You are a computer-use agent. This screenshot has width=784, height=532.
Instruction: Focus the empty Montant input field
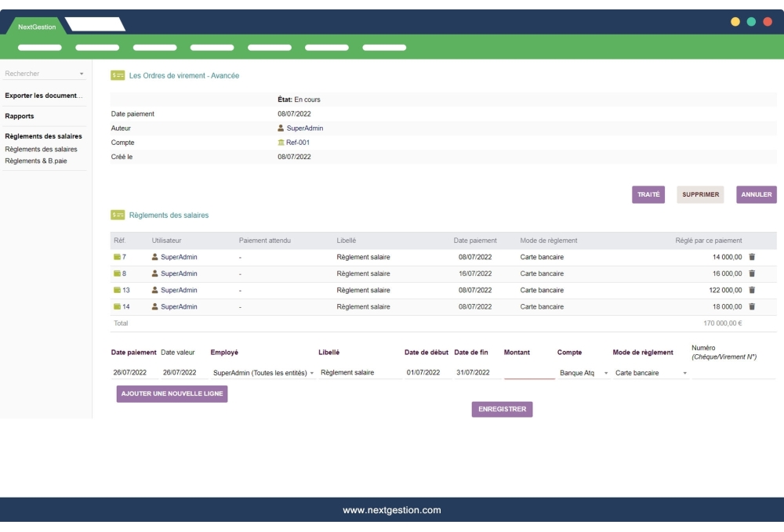(529, 373)
